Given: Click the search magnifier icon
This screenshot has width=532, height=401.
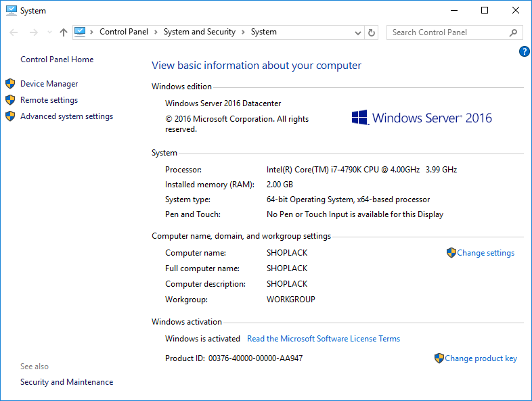Looking at the screenshot, I should [x=513, y=32].
